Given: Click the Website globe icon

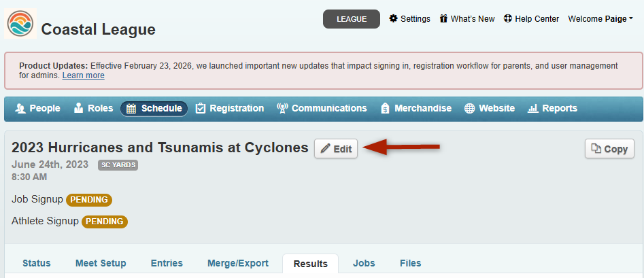Looking at the screenshot, I should click(x=469, y=108).
